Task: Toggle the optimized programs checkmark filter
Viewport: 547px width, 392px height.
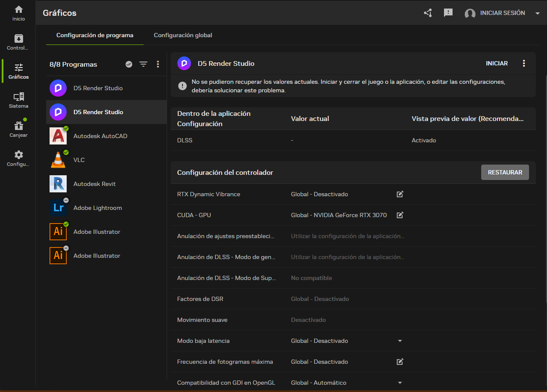Action: 129,64
